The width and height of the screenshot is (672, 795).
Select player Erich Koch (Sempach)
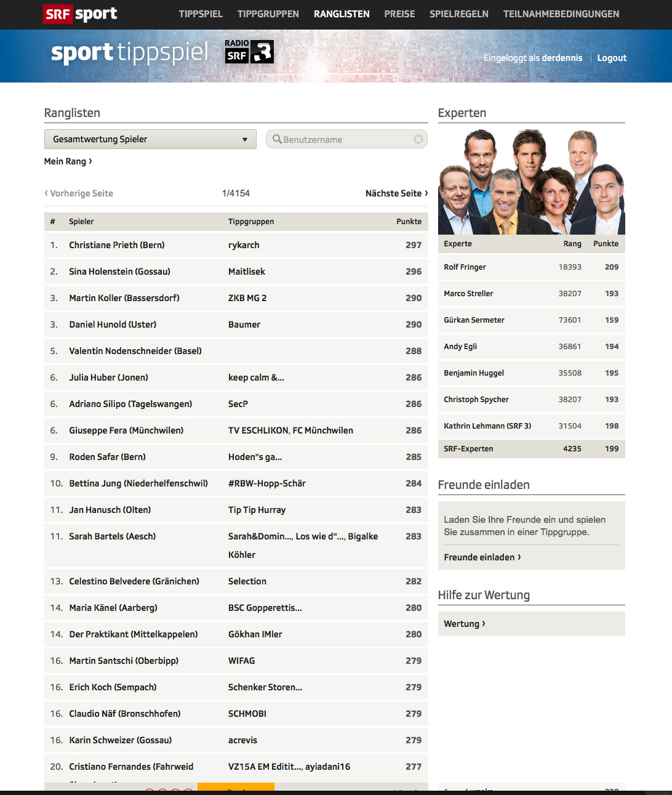pos(113,687)
